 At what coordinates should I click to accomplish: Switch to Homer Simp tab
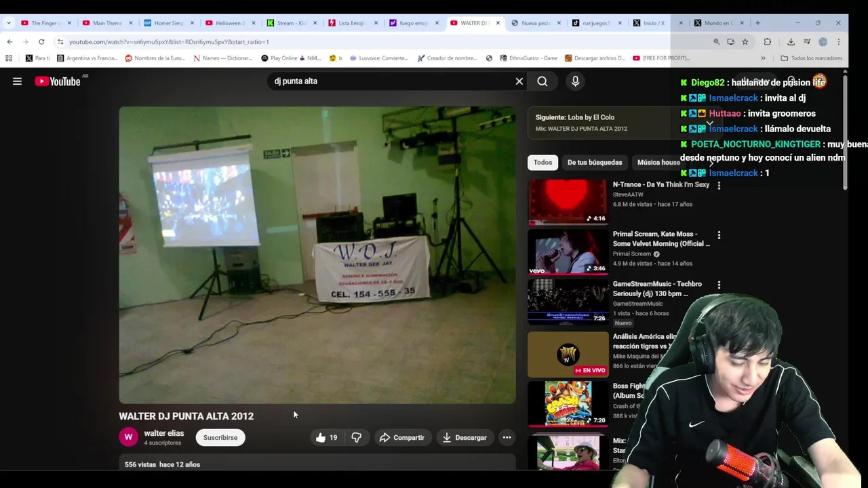[169, 23]
